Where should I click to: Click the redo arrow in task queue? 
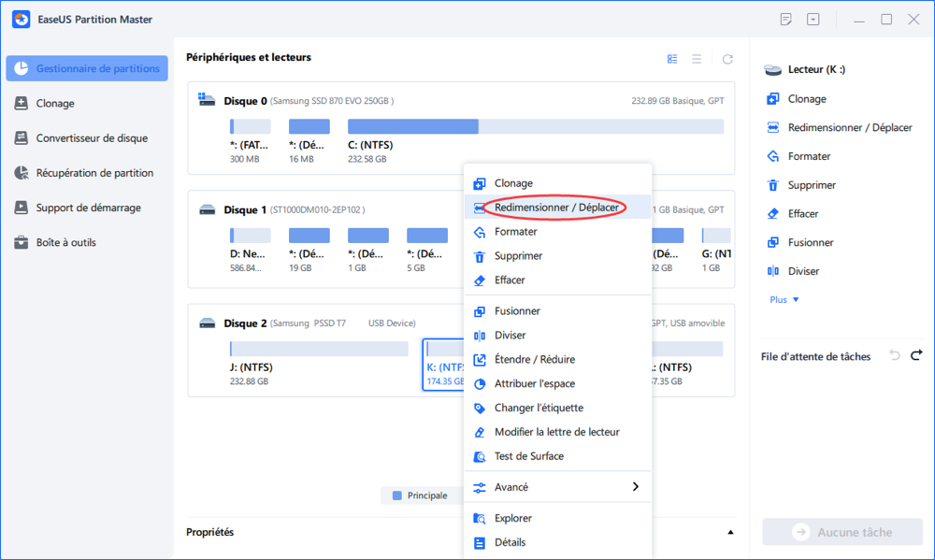pos(916,355)
